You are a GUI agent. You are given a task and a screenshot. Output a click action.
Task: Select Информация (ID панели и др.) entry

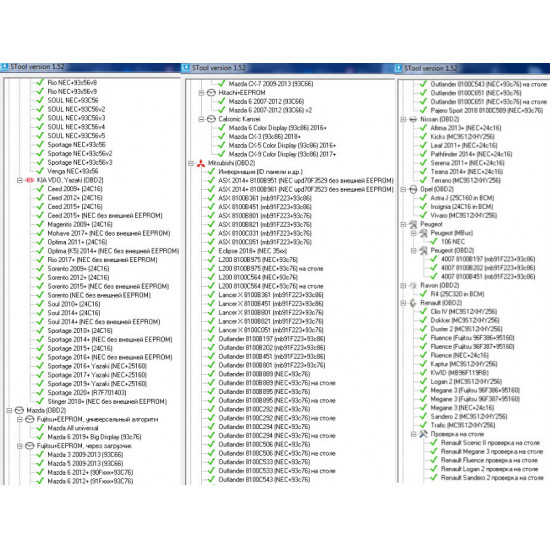pyautogui.click(x=260, y=172)
